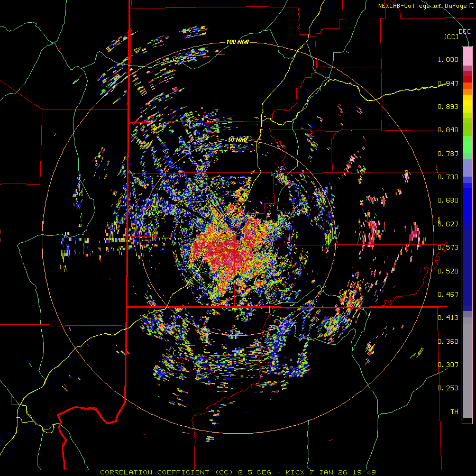
Task: Select the 0.307 scale value
Action: point(448,364)
